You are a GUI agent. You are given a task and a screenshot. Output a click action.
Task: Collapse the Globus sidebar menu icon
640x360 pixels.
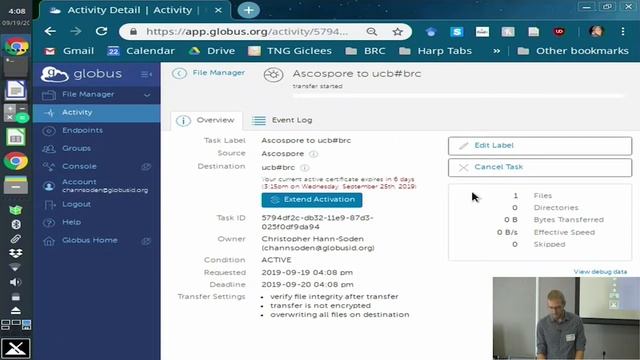pyautogui.click(x=146, y=74)
